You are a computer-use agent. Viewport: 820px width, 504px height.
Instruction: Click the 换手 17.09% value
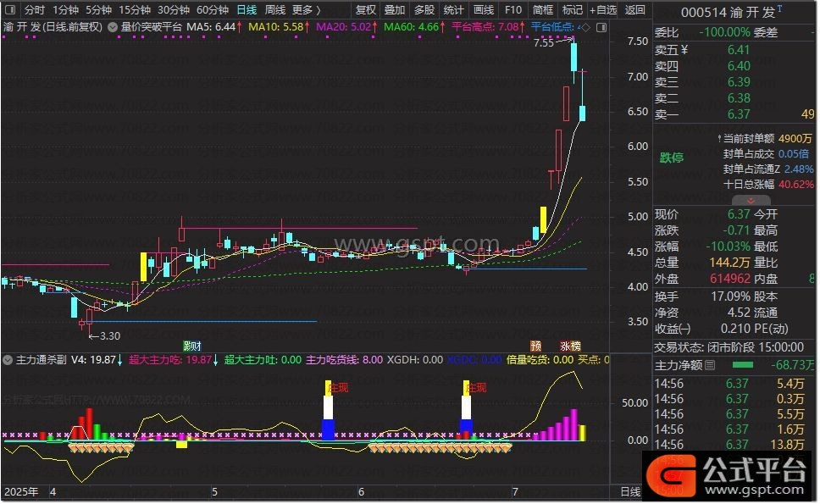pyautogui.click(x=730, y=296)
